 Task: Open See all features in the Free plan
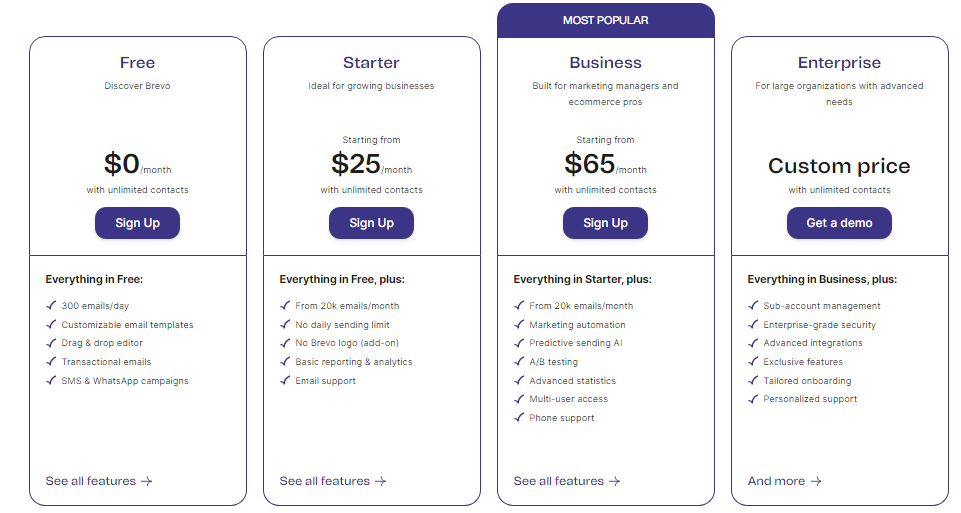(99, 481)
